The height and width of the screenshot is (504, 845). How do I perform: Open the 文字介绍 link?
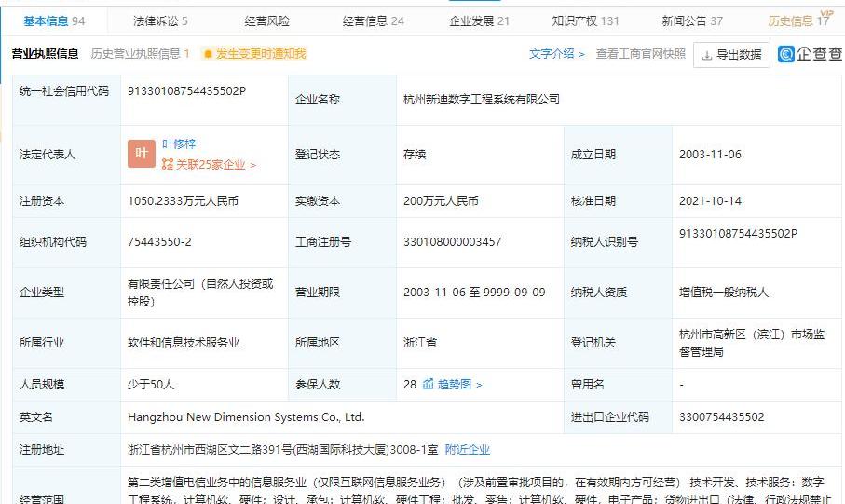coord(557,54)
